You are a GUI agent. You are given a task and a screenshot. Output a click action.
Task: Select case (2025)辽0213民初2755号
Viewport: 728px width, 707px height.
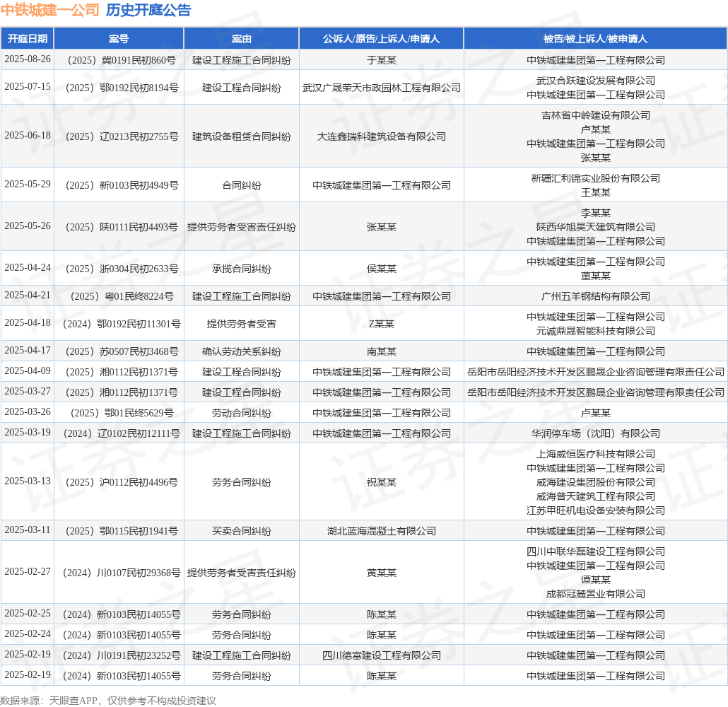[122, 136]
